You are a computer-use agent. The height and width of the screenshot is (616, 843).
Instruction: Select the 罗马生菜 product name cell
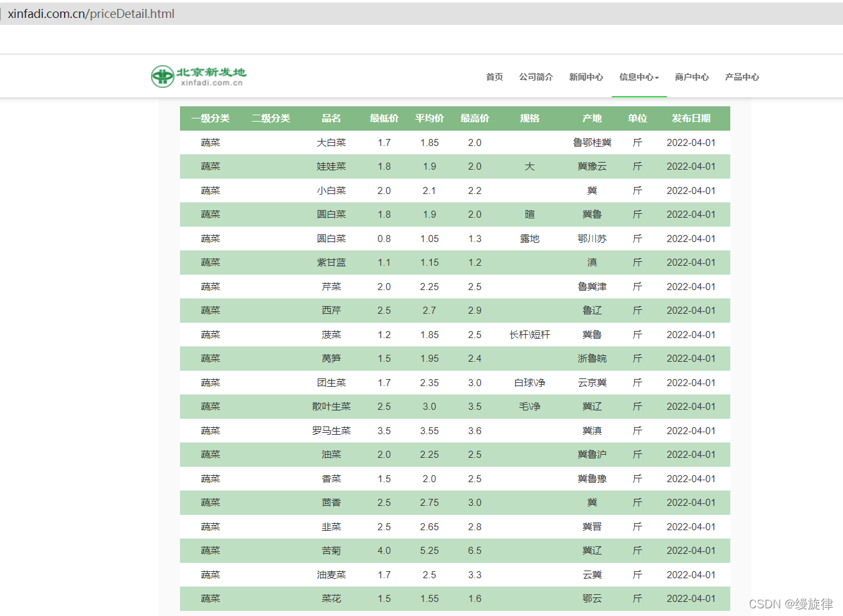(x=331, y=431)
